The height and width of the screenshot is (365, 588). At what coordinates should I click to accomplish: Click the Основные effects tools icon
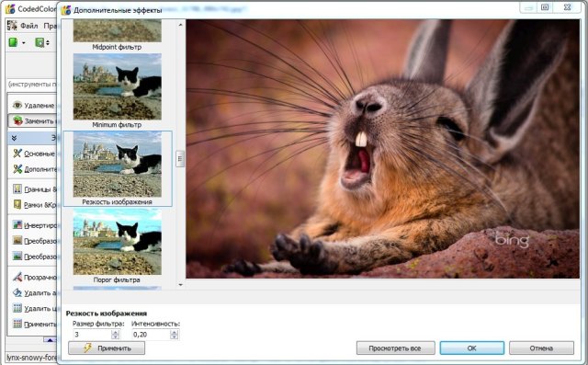(x=17, y=153)
